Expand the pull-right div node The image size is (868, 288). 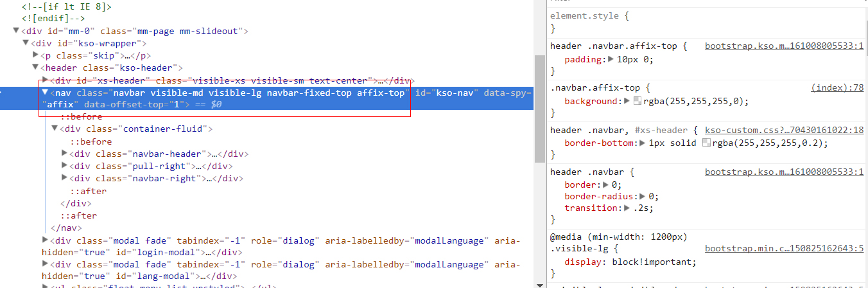click(x=64, y=166)
